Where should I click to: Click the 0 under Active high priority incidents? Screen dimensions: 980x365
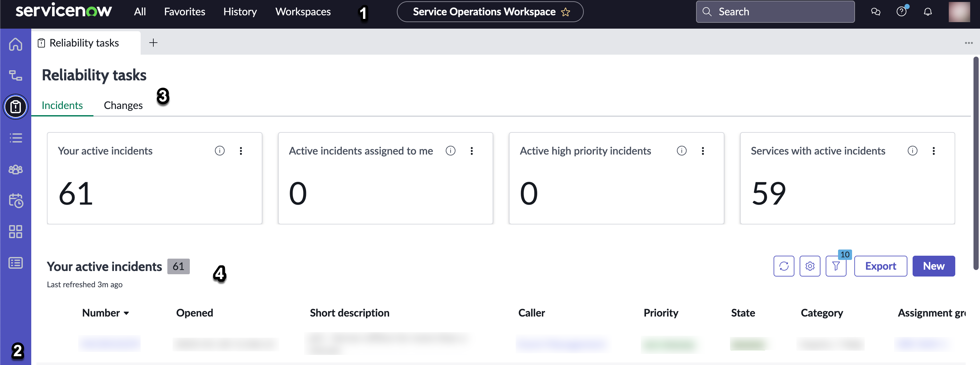click(x=529, y=194)
